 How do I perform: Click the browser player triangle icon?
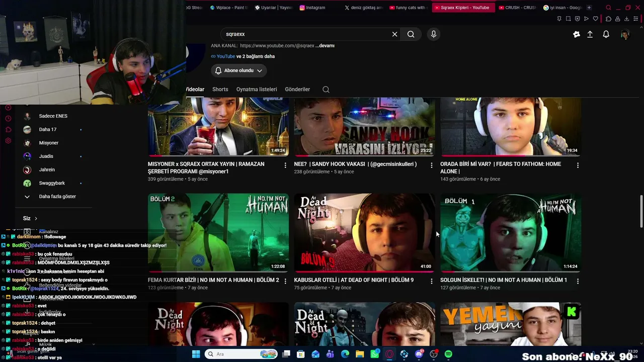tap(586, 19)
